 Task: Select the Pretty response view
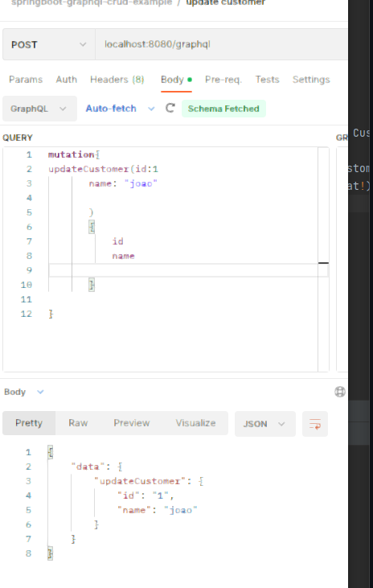(29, 423)
